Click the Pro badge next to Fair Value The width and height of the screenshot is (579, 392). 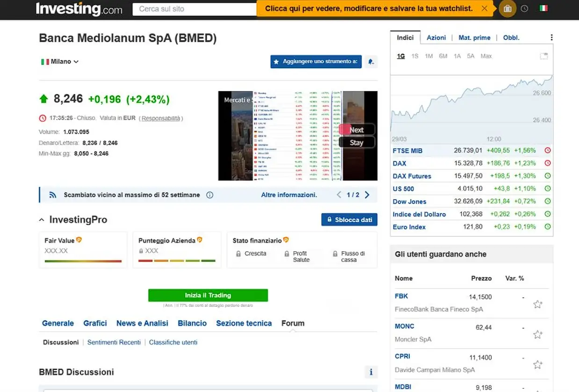[79, 240]
